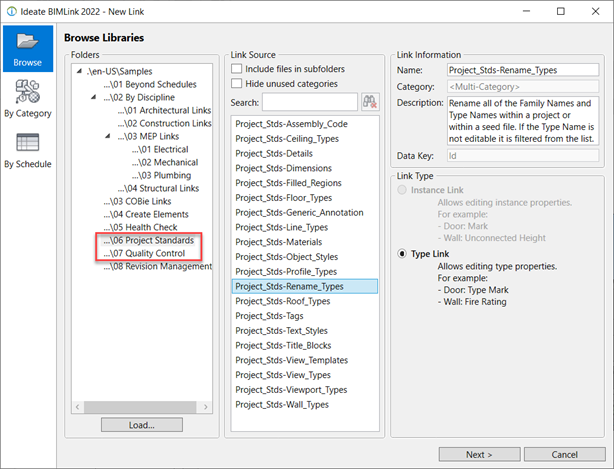This screenshot has width=614, height=469.
Task: Toggle Hide unused categories checkbox
Action: 237,84
